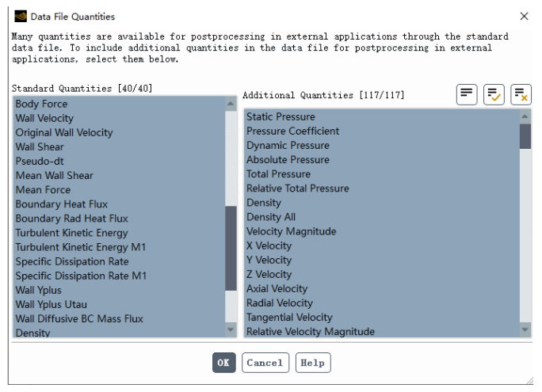This screenshot has height=392, width=542.
Task: Toggle Tangential Velocity in the list
Action: click(x=289, y=318)
